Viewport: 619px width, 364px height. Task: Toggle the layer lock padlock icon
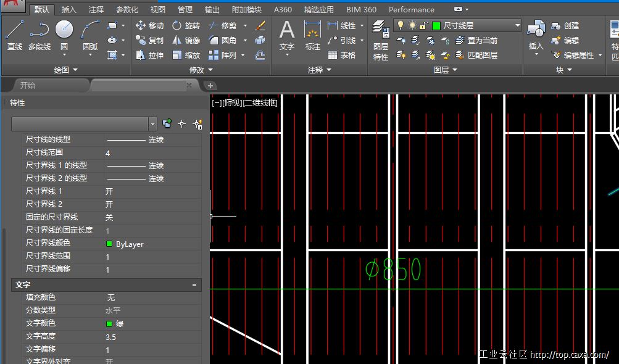(x=425, y=25)
